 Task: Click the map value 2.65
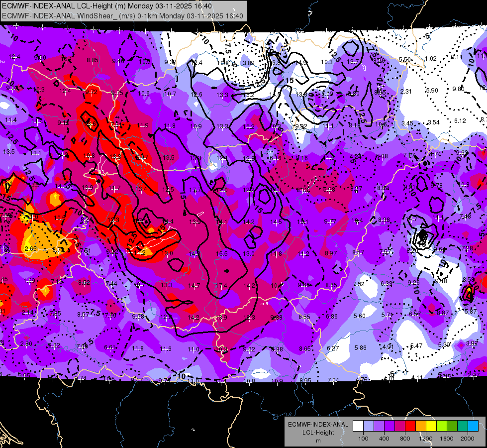pos(31,249)
